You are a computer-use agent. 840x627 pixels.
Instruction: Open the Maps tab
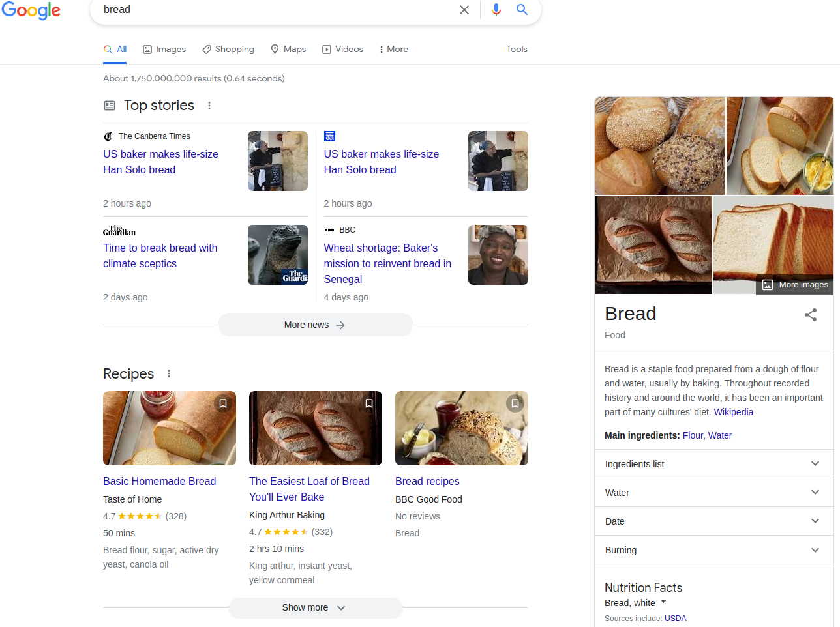click(x=288, y=49)
